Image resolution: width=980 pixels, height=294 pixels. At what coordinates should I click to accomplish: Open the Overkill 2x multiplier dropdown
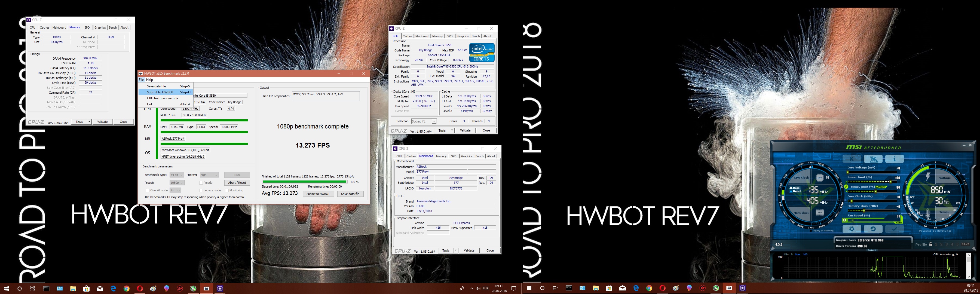pyautogui.click(x=175, y=190)
